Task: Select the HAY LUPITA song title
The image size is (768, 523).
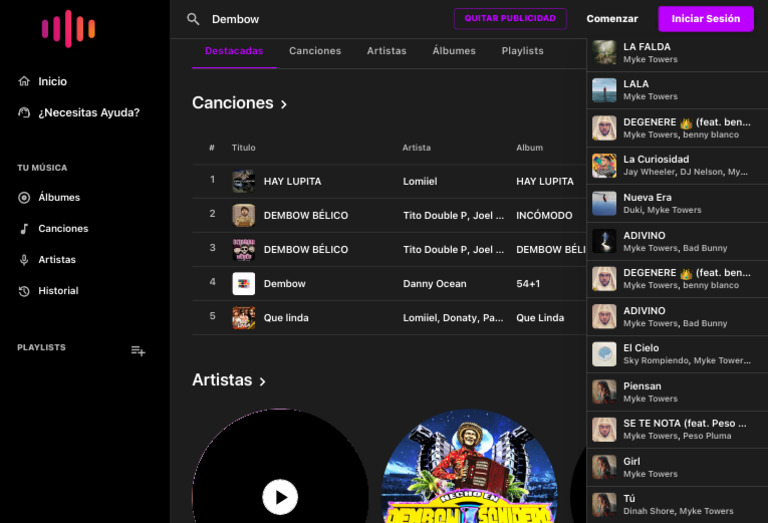Action: [x=292, y=181]
